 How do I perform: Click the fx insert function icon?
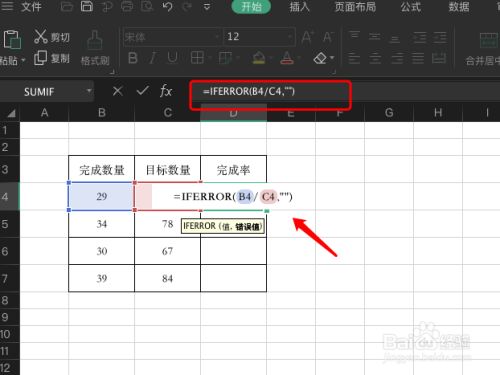[x=166, y=91]
